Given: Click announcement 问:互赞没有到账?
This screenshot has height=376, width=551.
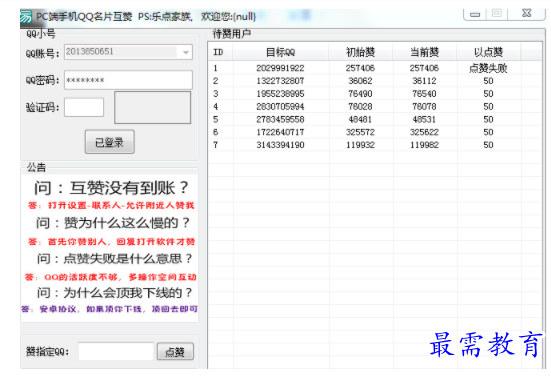Looking at the screenshot, I should pyautogui.click(x=111, y=188).
